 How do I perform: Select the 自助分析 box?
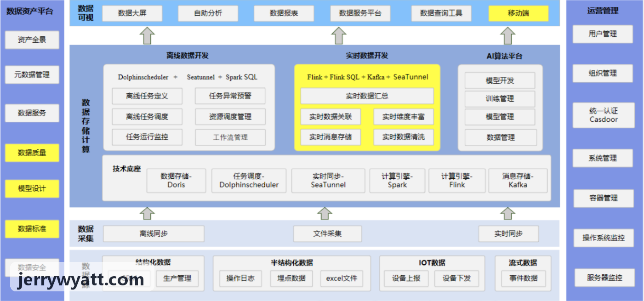pos(208,13)
